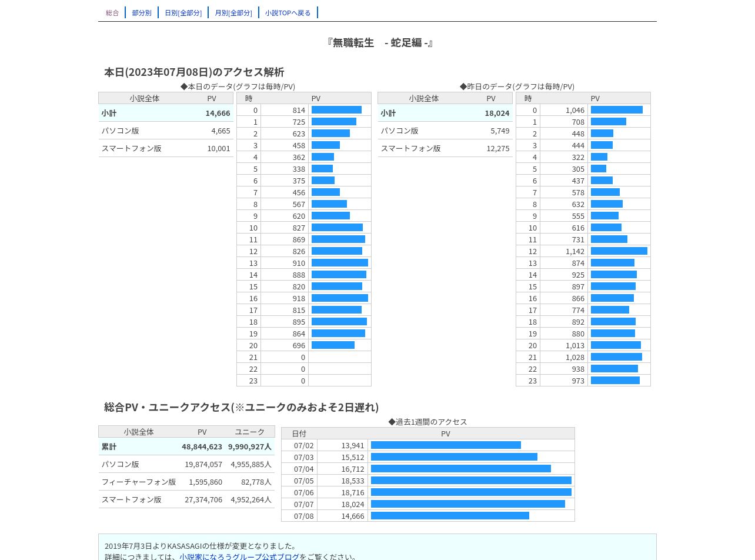Click yesterday's パソコン版 value 5,749
This screenshot has width=755, height=560.
500,131
